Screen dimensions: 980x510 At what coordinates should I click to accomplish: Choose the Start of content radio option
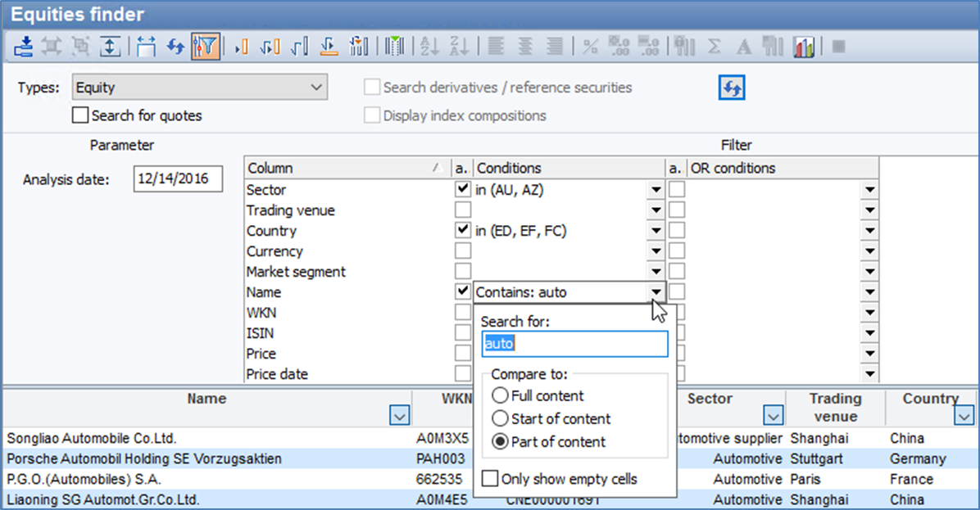(x=499, y=419)
